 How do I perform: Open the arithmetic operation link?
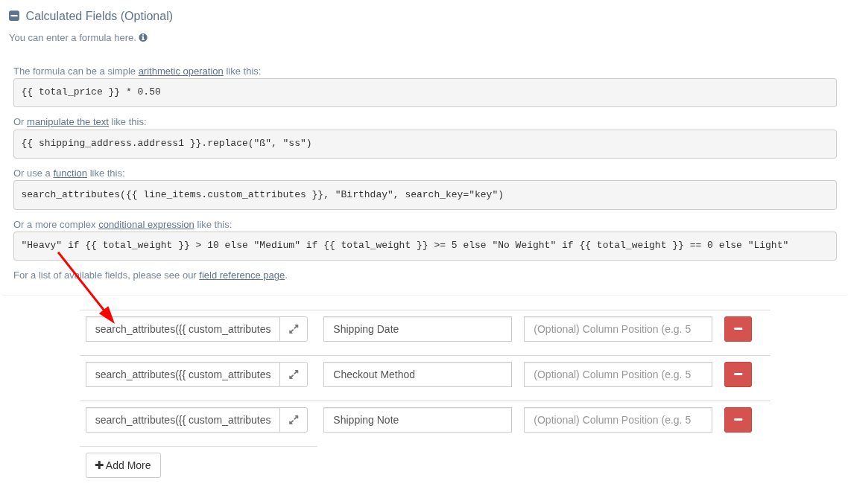tap(180, 71)
